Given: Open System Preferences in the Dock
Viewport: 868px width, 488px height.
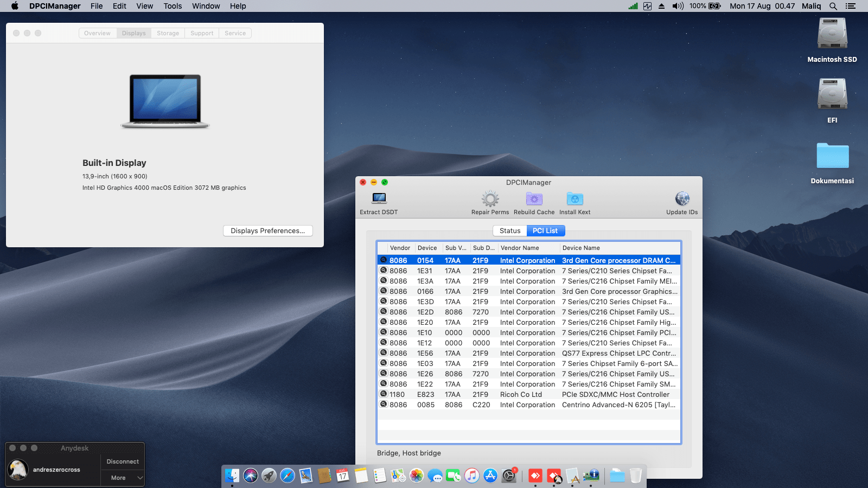Looking at the screenshot, I should tap(509, 476).
